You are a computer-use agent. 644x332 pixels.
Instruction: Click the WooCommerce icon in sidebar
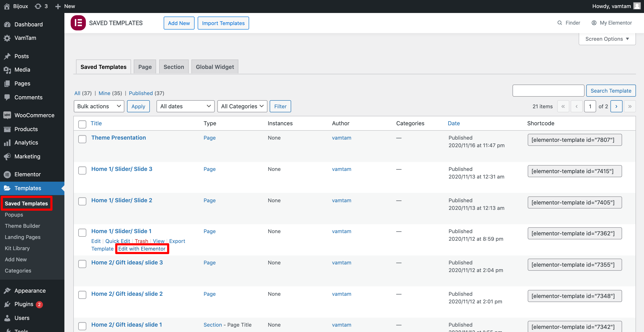point(7,115)
